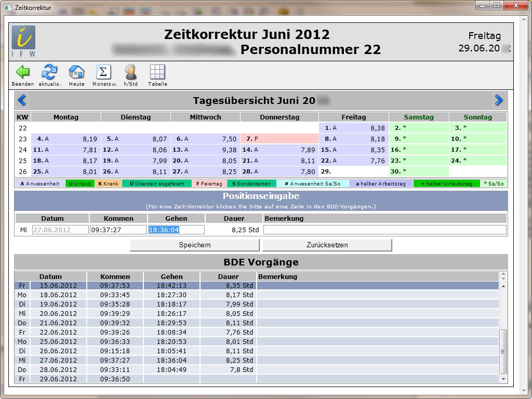
Task: Go to next month with right arrow
Action: click(x=499, y=100)
